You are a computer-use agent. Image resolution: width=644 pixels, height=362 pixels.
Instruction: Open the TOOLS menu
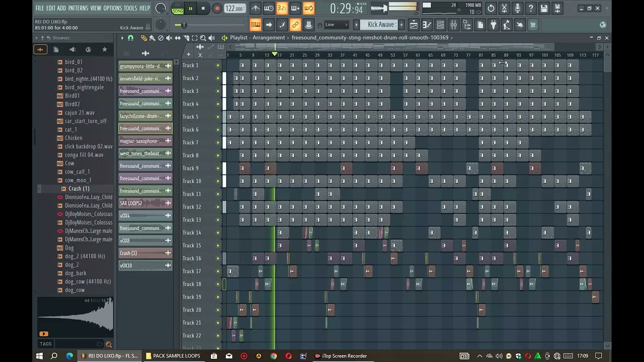[130, 8]
